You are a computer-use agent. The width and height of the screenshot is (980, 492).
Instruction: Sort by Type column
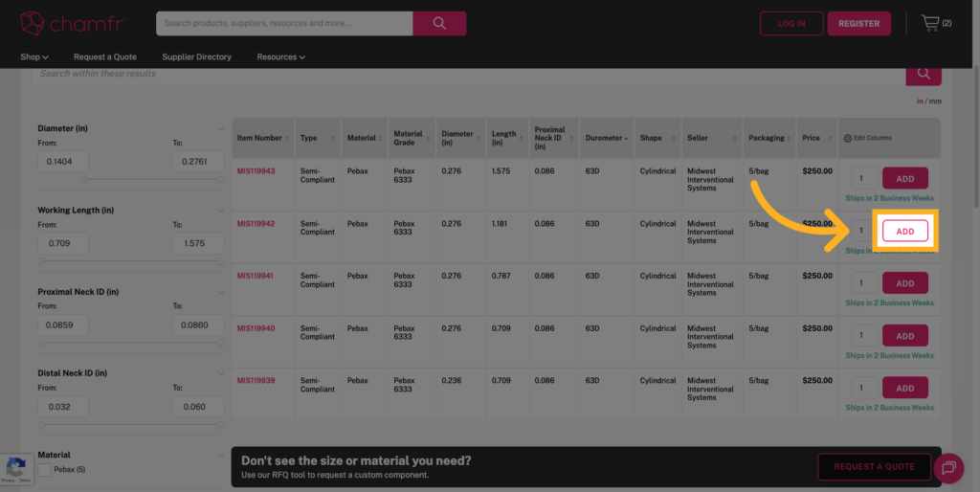[x=318, y=138]
